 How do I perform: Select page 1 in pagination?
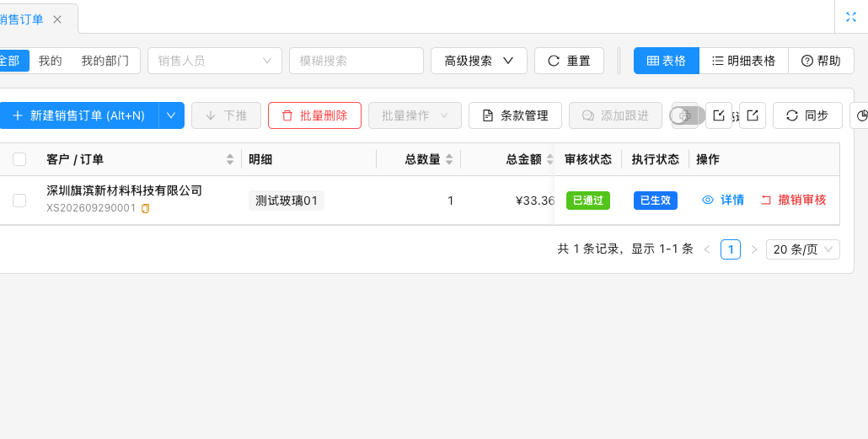(730, 249)
